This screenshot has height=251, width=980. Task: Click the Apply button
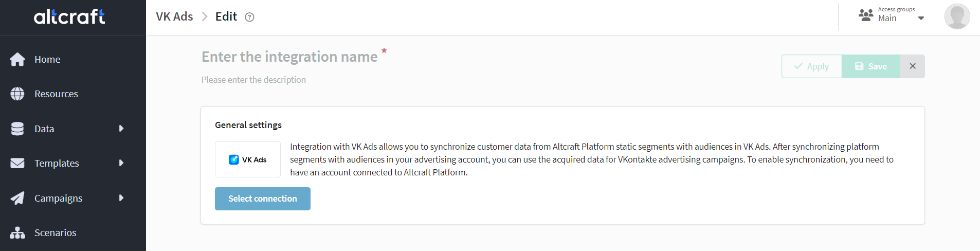[812, 66]
